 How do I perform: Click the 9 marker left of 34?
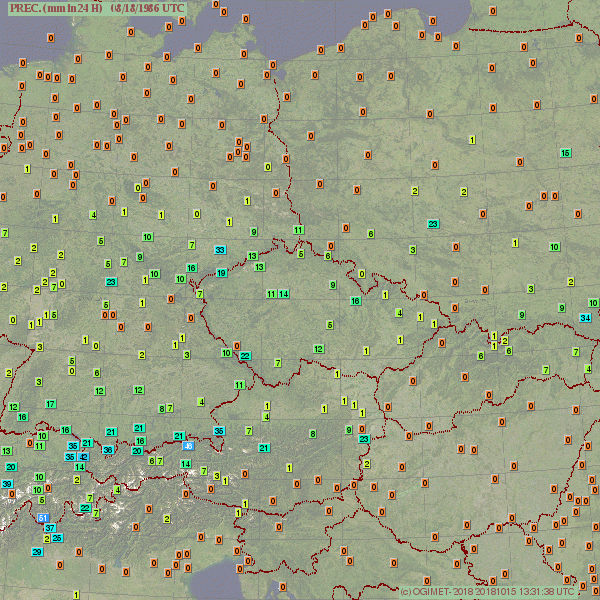pos(562,307)
